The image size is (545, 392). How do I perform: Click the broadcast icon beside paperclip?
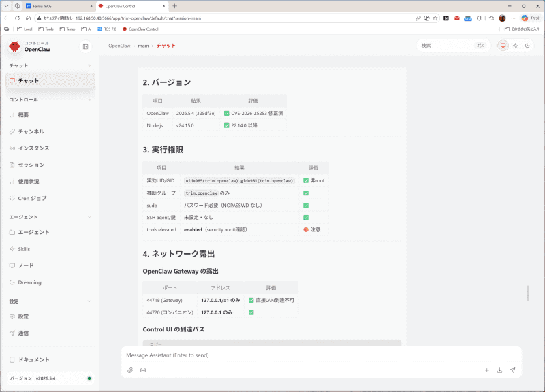[x=143, y=370]
